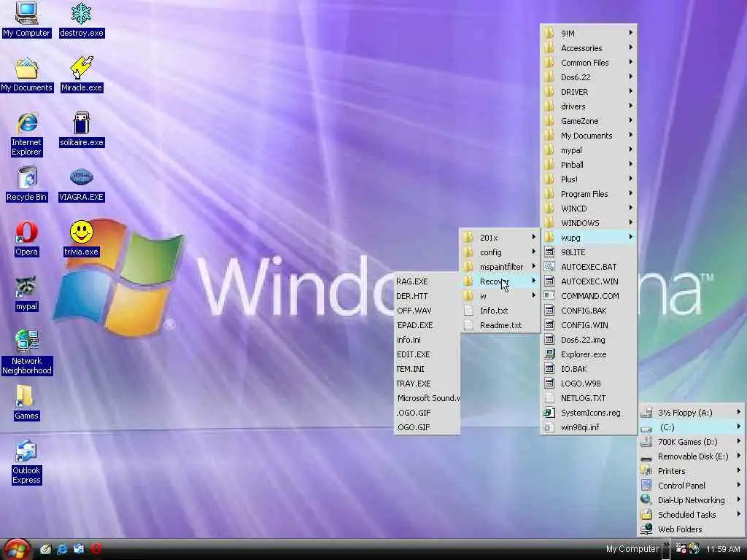This screenshot has height=560, width=747.
Task: Select AUTOEXEC.WIN file entry
Action: click(x=589, y=281)
